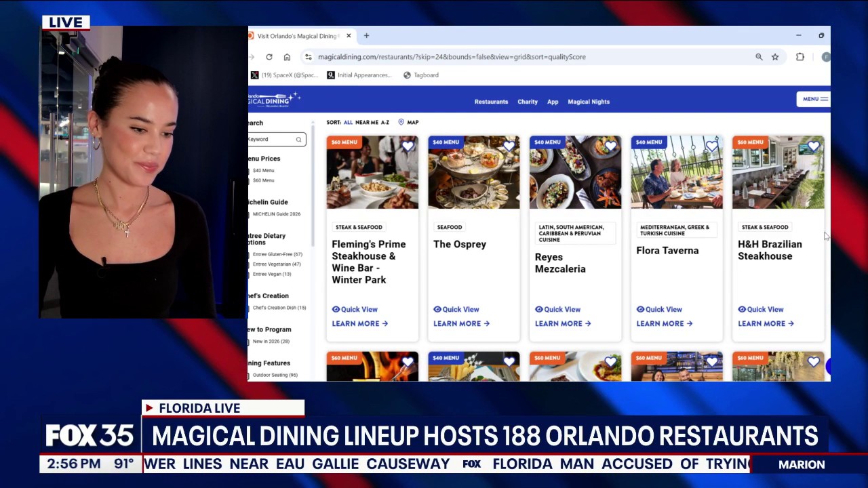The height and width of the screenshot is (488, 868).
Task: Sort restaurants A-Z
Action: click(x=385, y=123)
